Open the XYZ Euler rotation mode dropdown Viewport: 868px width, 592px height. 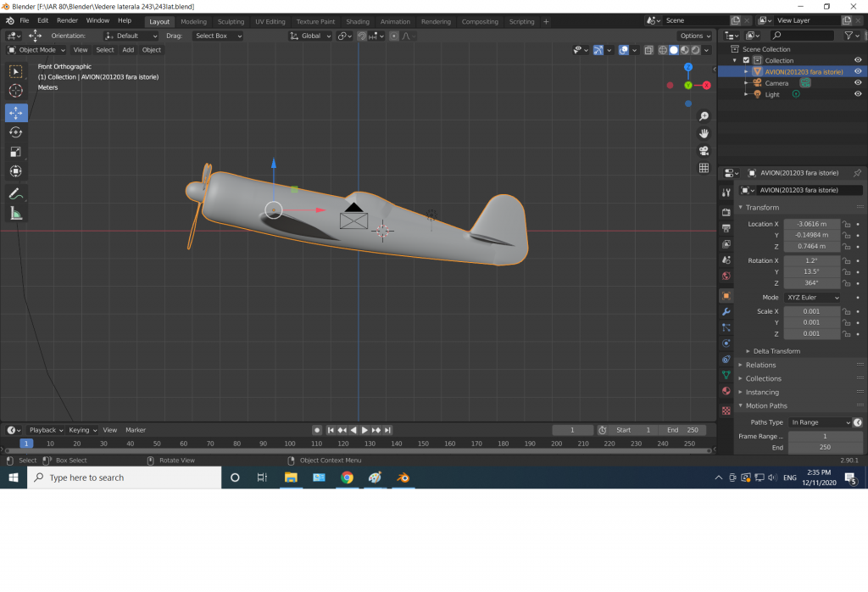coord(812,298)
